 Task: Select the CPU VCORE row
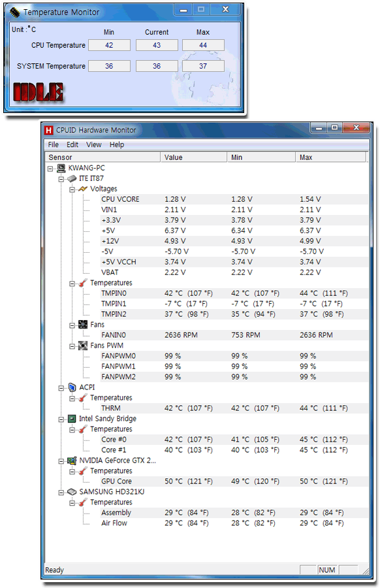(234, 199)
